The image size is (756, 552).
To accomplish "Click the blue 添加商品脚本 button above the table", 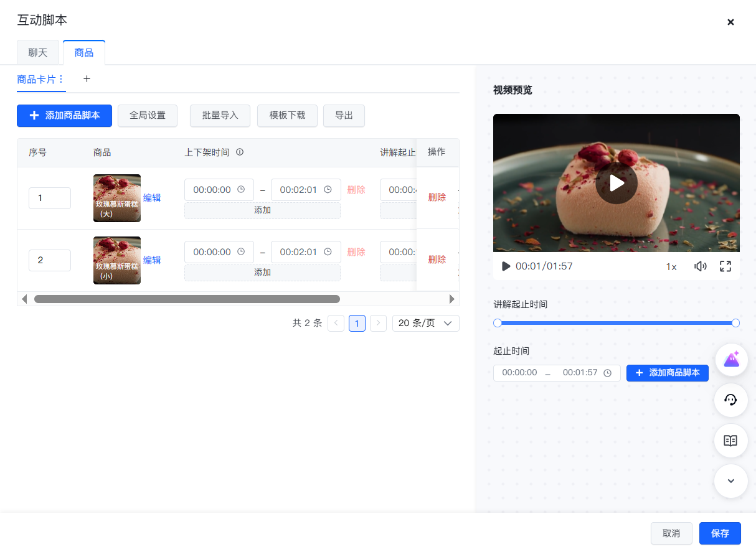I will tap(64, 116).
